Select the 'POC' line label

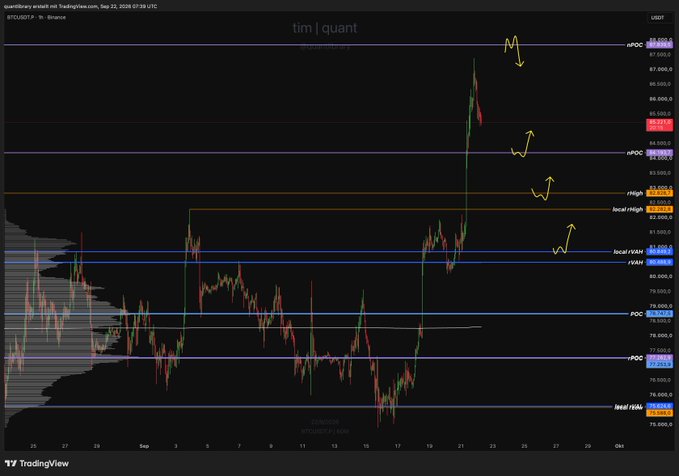[636, 314]
